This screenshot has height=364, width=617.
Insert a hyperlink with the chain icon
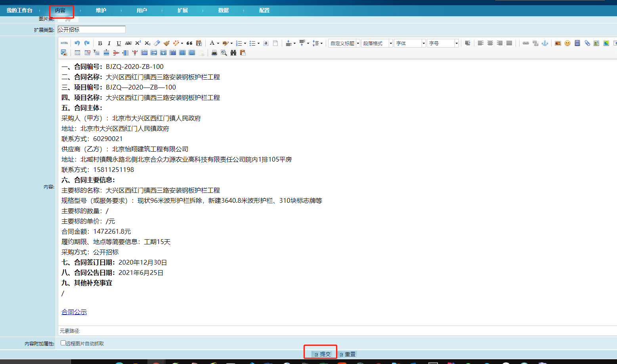click(526, 43)
